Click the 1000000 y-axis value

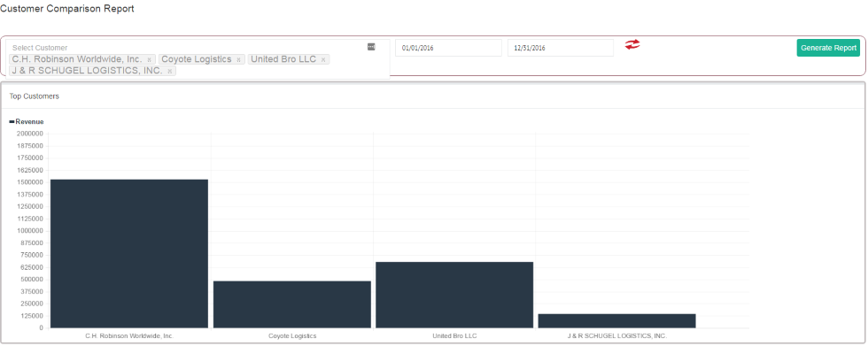pyautogui.click(x=30, y=231)
